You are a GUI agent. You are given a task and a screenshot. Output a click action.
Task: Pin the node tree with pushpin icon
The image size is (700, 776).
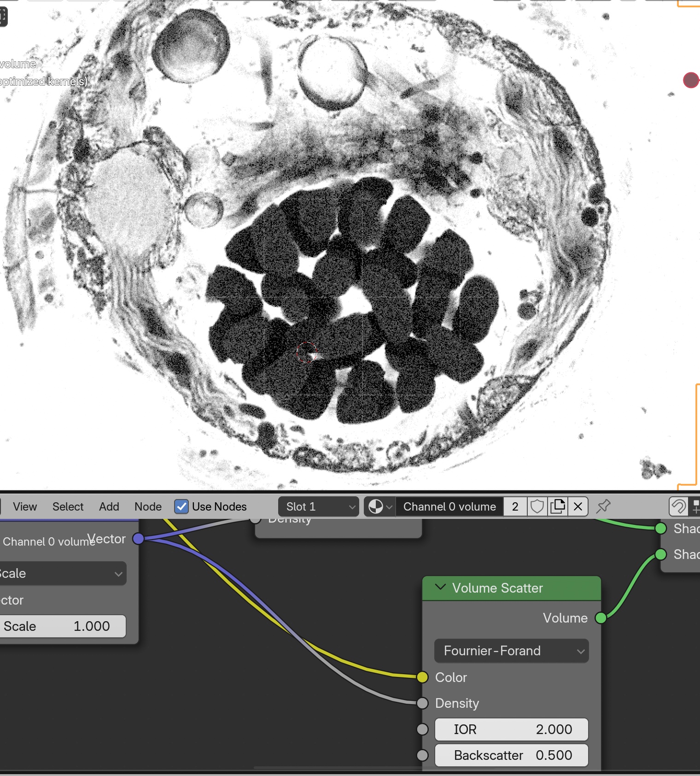click(603, 507)
